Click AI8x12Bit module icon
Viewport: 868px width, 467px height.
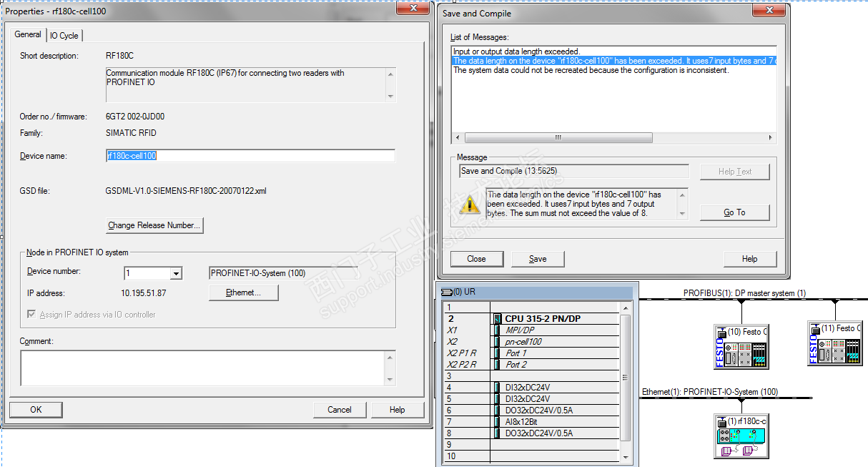tap(497, 422)
